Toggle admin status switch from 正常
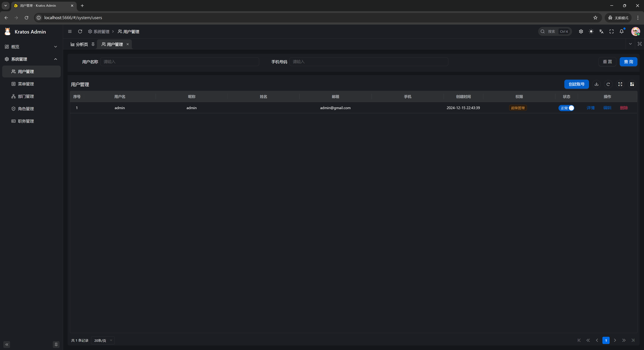644x350 pixels. (566, 108)
